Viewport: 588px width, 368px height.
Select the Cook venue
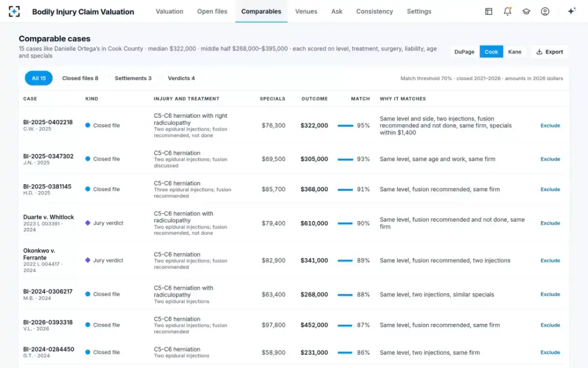tap(491, 52)
